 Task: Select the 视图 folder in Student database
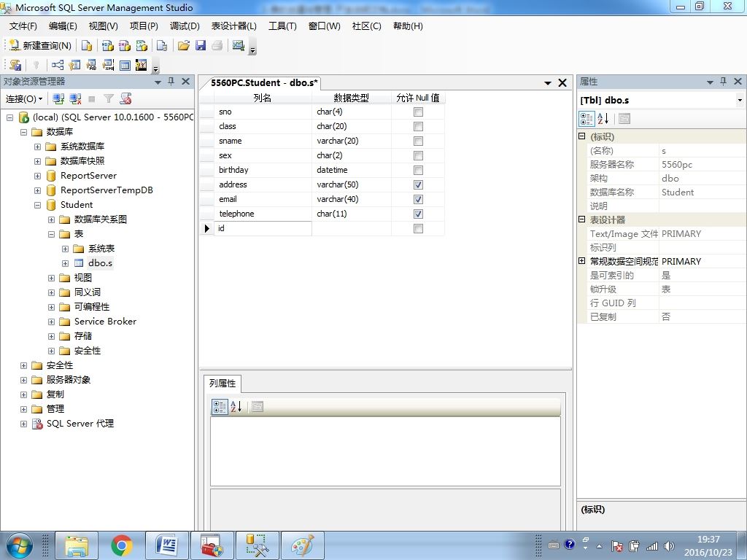pos(83,278)
